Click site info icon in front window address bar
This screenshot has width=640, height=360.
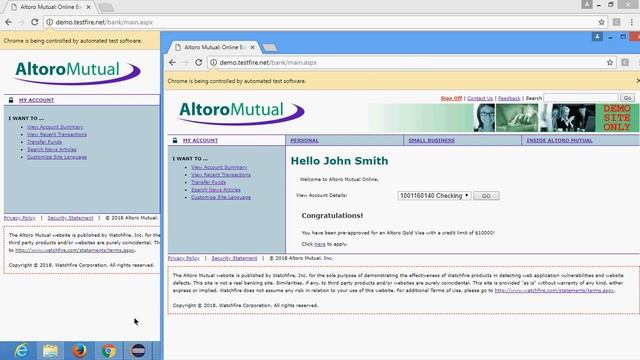click(213, 62)
